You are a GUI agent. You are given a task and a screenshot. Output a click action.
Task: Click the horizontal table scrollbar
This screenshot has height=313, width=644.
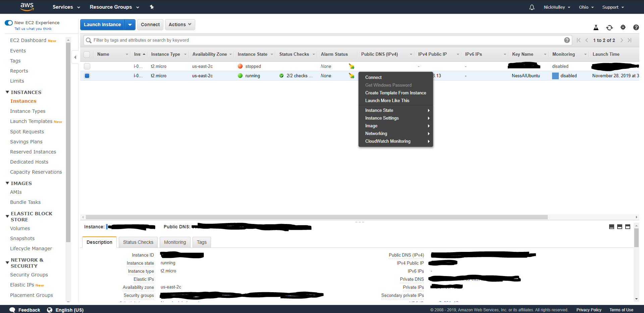pos(317,217)
